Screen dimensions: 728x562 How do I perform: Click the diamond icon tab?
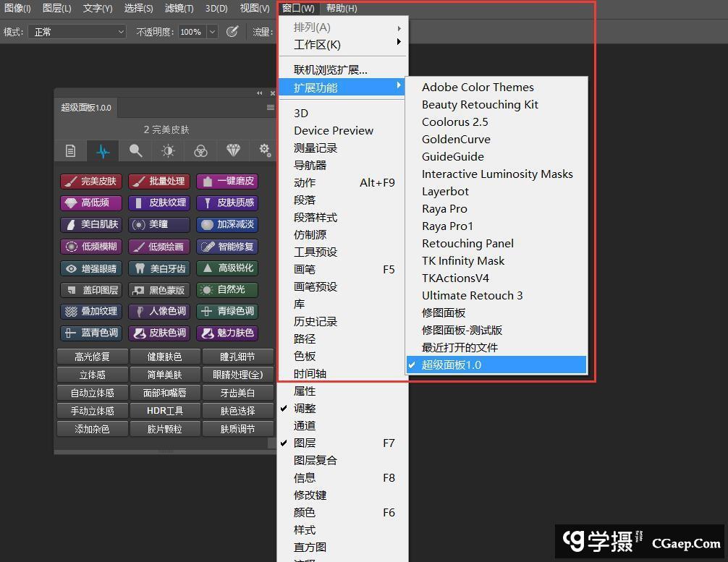point(233,150)
